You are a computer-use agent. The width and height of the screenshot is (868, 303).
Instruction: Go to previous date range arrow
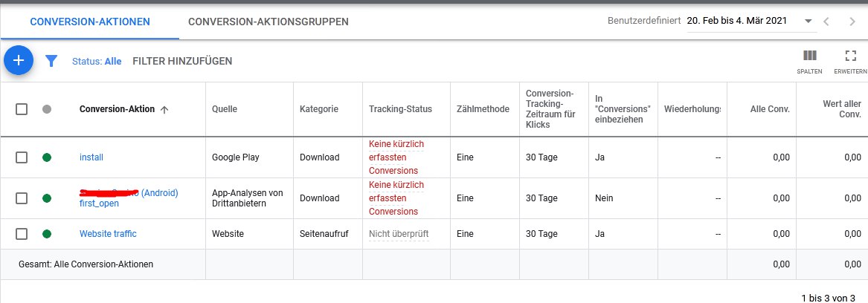tap(826, 22)
